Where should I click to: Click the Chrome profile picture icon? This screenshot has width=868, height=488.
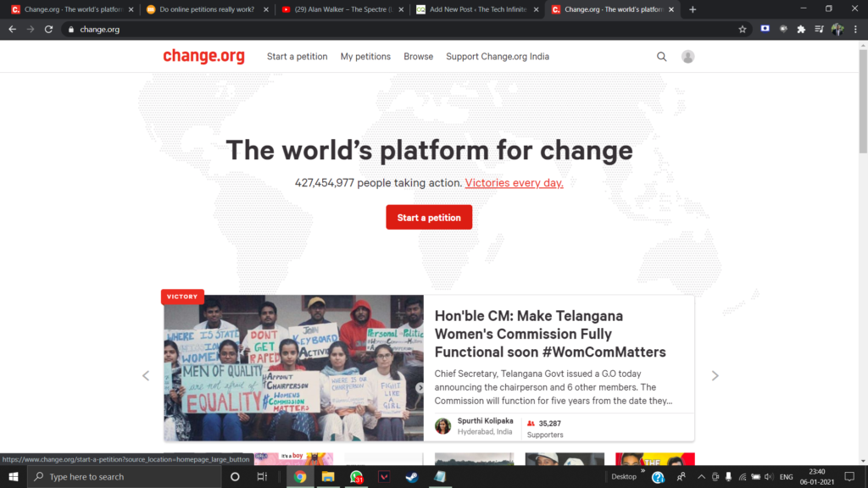point(837,30)
